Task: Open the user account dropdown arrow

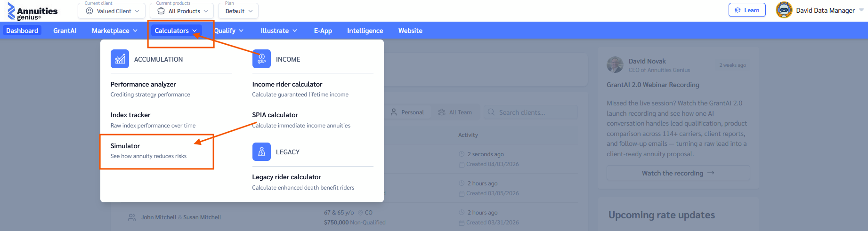Action: coord(861,10)
